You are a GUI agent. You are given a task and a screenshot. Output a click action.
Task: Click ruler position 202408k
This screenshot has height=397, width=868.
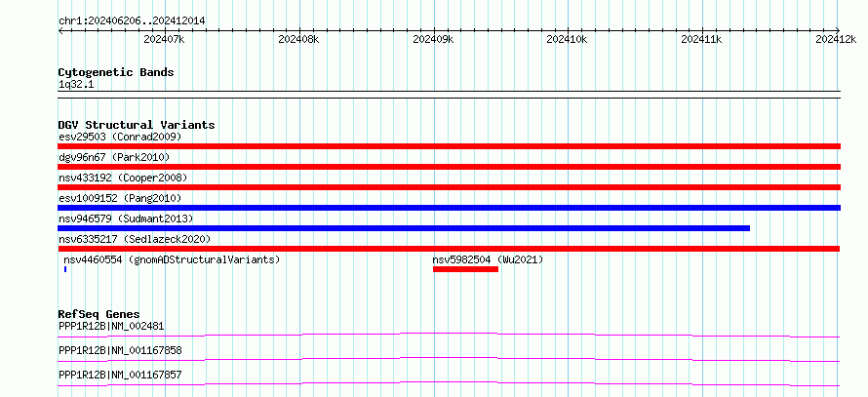click(299, 39)
